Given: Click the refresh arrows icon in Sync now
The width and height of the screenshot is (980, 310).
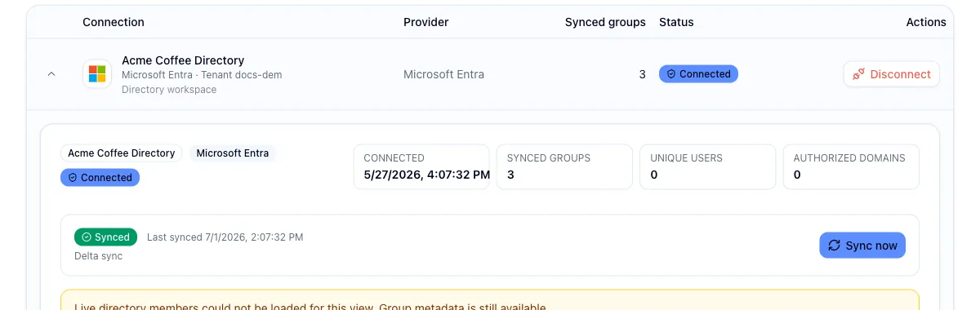Looking at the screenshot, I should click(834, 246).
